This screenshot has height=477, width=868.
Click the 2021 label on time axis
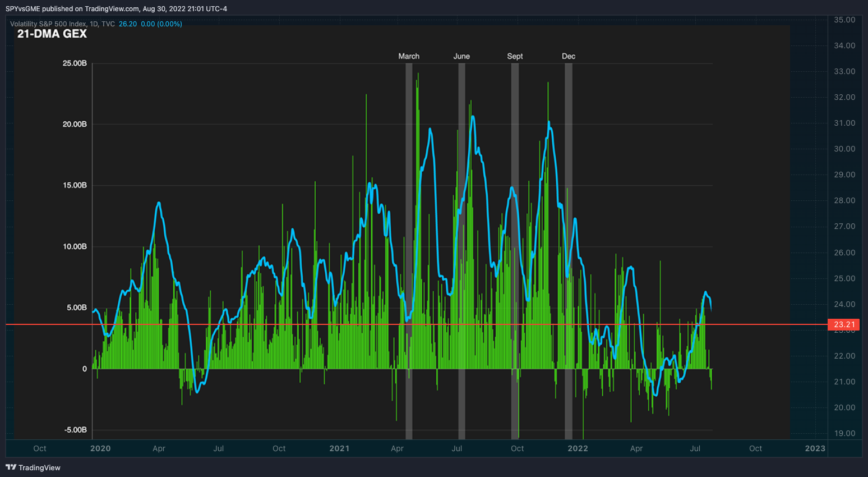coord(339,448)
